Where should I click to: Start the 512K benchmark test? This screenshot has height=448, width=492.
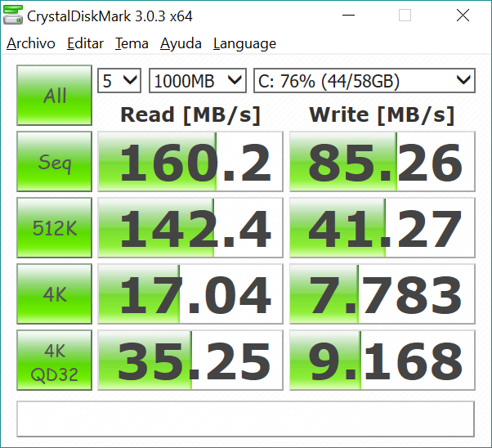pyautogui.click(x=54, y=228)
